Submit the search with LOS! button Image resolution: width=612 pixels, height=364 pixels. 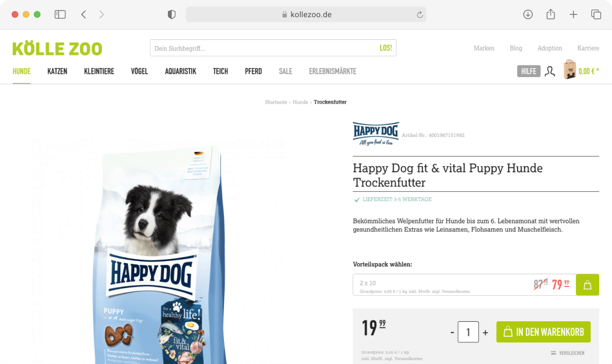[x=386, y=48]
